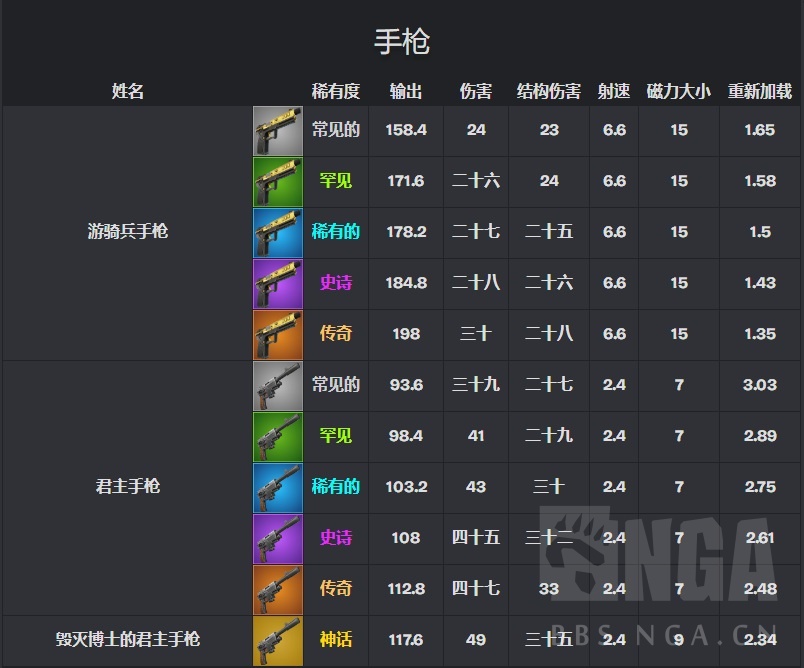Click the 三十九 damage value
Screen dimensions: 804x668
click(x=476, y=384)
